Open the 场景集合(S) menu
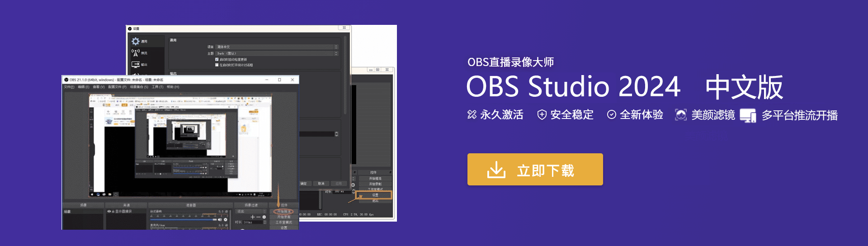 pyautogui.click(x=139, y=87)
